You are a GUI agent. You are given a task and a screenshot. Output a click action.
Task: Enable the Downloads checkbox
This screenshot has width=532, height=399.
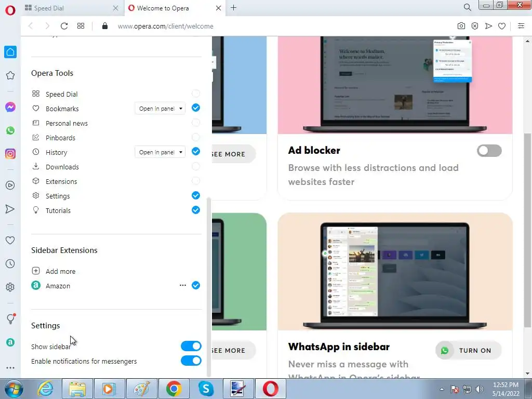pyautogui.click(x=196, y=166)
